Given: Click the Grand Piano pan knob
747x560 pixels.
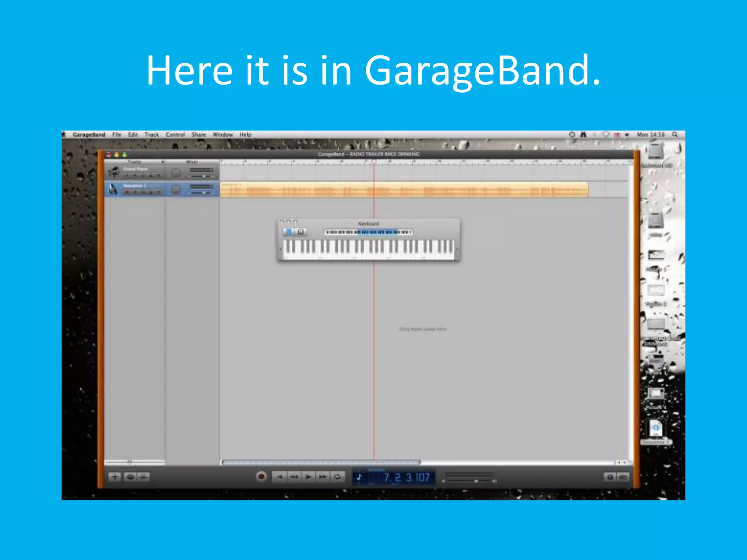Looking at the screenshot, I should coord(176,173).
